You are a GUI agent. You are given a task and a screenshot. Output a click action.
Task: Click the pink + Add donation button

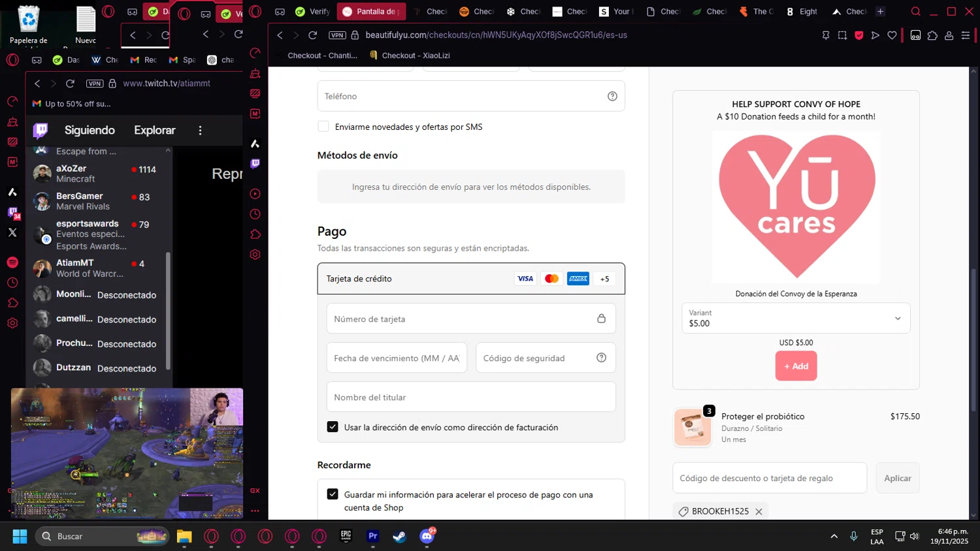tap(796, 366)
